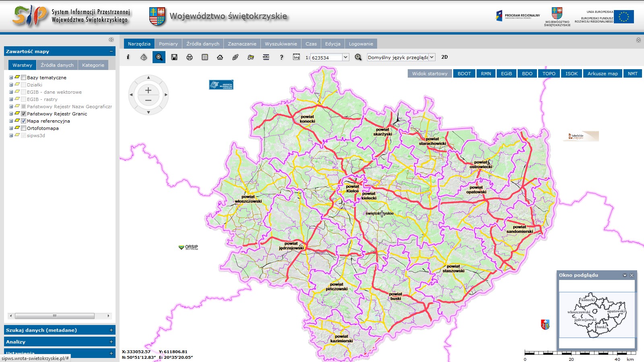The width and height of the screenshot is (644, 362).
Task: Pan map south with down arrow
Action: click(149, 112)
